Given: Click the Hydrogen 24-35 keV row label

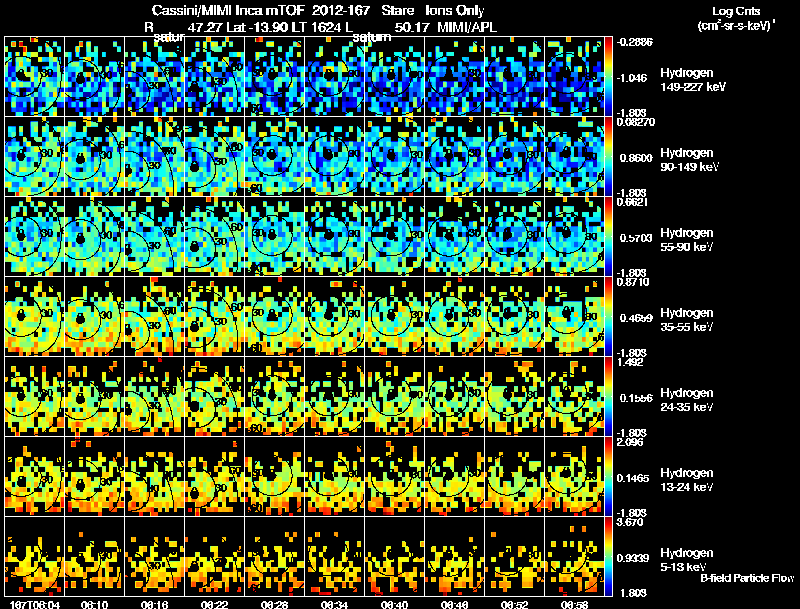Looking at the screenshot, I should click(686, 400).
